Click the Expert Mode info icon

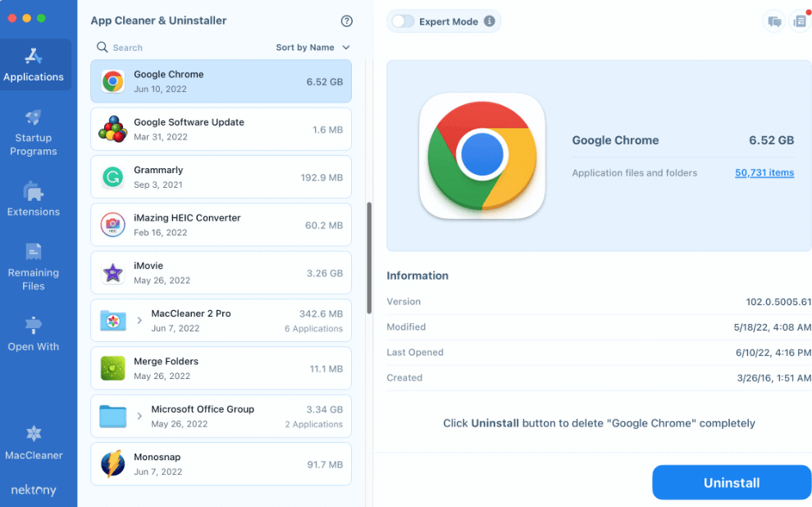490,21
